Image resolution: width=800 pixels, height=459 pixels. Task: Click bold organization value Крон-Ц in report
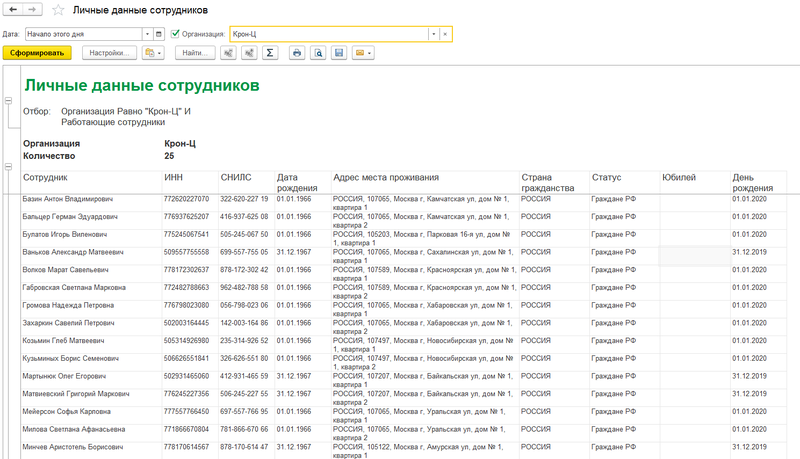pos(180,144)
